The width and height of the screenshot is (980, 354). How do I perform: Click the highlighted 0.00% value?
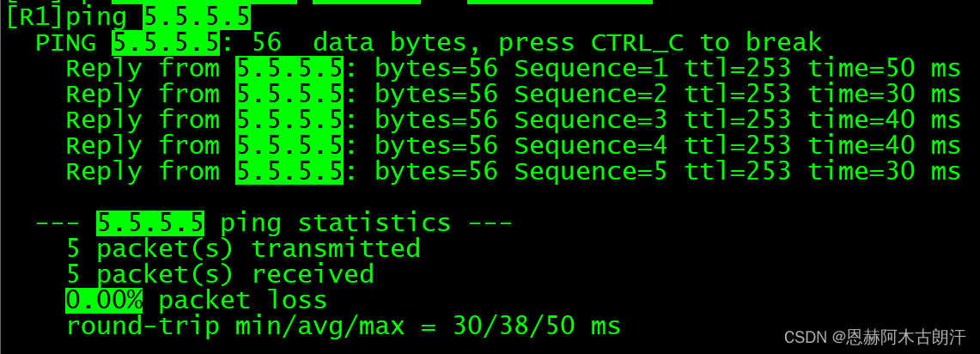[x=104, y=301]
